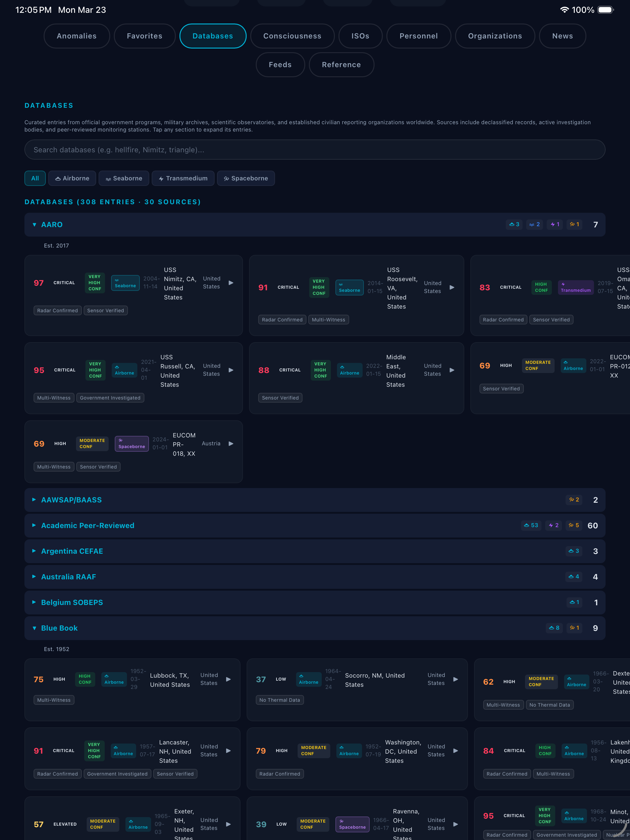Image resolution: width=630 pixels, height=840 pixels.
Task: Collapse the AARO section
Action: pos(315,224)
